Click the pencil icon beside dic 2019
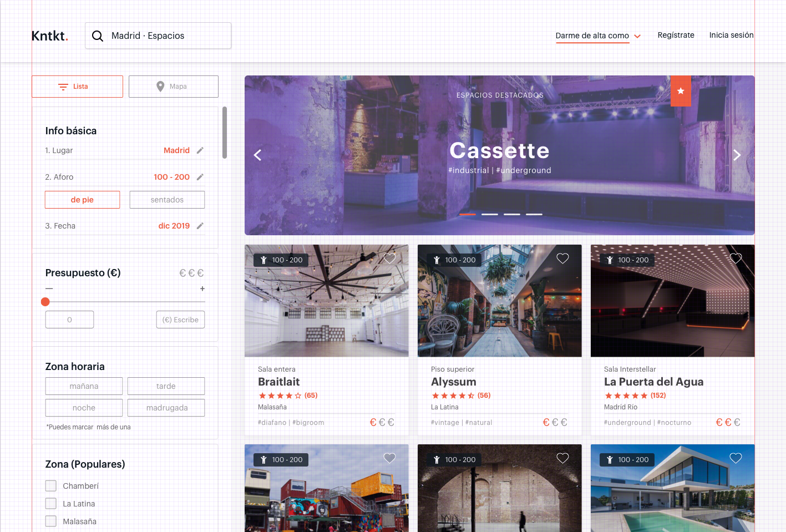Viewport: 786px width, 532px height. (x=200, y=226)
